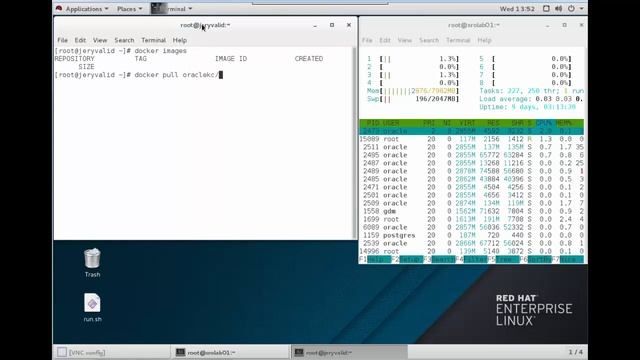Open View menu in jeryvalid terminal
The height and width of the screenshot is (360, 640).
pos(100,40)
